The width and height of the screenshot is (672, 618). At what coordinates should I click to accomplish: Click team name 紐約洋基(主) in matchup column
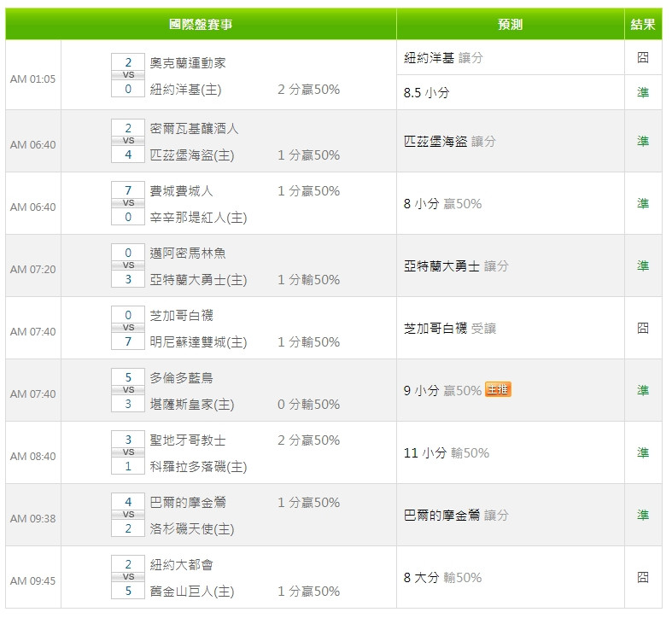point(185,89)
